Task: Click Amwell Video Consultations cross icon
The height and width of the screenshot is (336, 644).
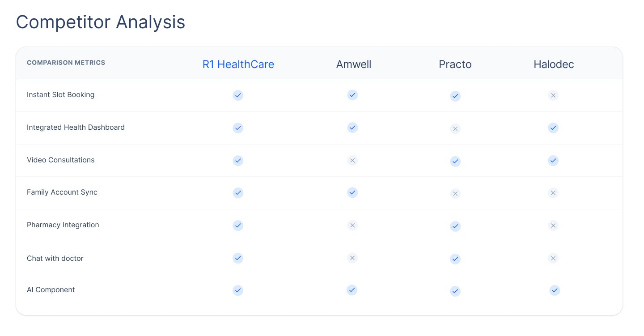Action: 352,160
